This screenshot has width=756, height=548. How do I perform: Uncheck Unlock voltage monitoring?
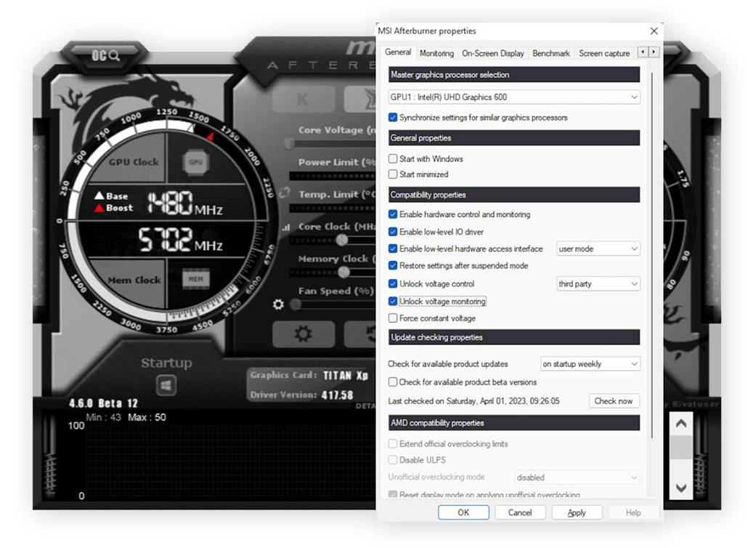(x=393, y=302)
